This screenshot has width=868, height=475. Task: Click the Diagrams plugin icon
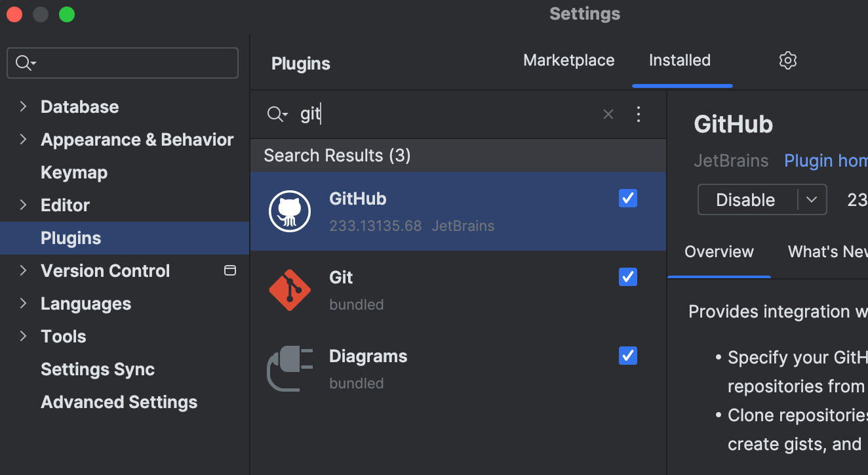(289, 369)
